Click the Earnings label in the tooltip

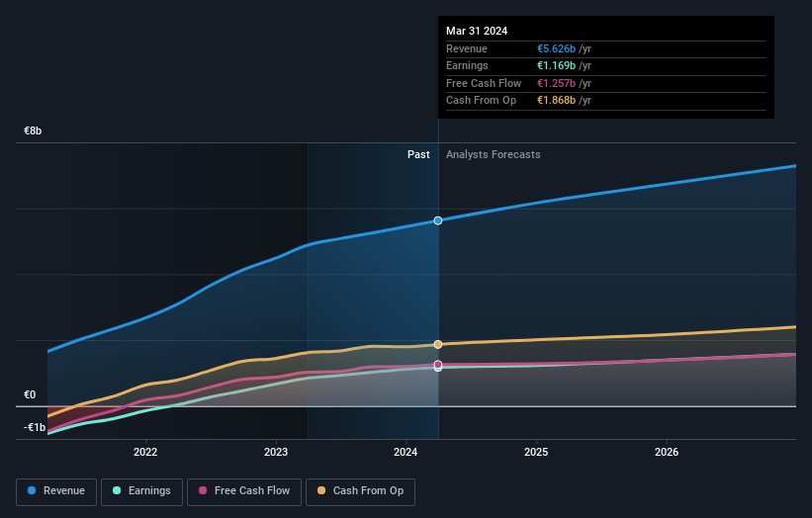point(467,65)
